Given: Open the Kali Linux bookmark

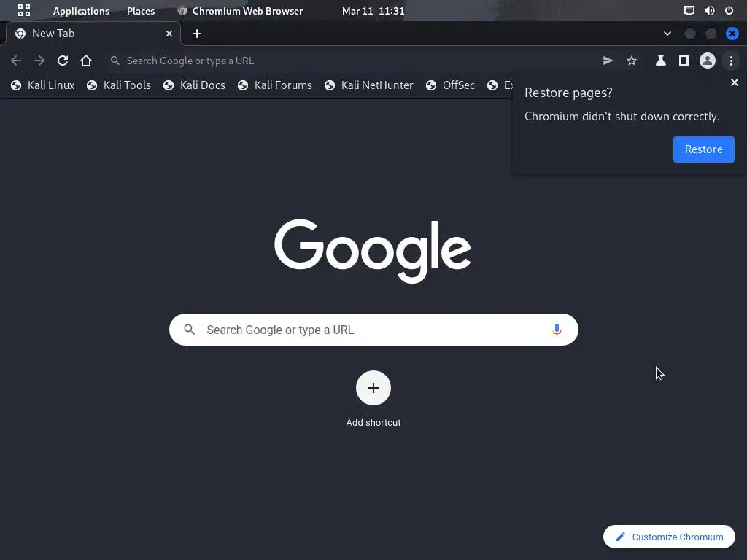Looking at the screenshot, I should coord(43,85).
